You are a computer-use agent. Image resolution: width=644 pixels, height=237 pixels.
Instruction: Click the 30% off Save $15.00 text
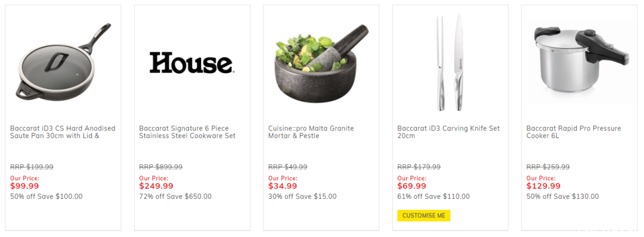pyautogui.click(x=302, y=197)
